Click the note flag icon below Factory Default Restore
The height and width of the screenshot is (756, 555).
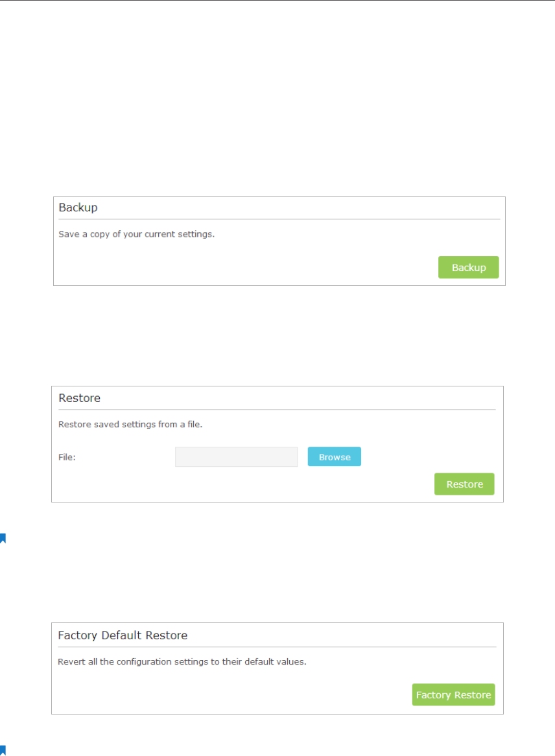pos(3,750)
